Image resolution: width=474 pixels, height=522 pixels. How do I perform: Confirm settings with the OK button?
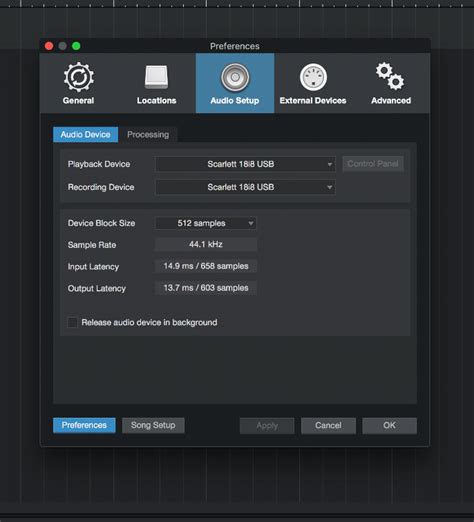389,426
